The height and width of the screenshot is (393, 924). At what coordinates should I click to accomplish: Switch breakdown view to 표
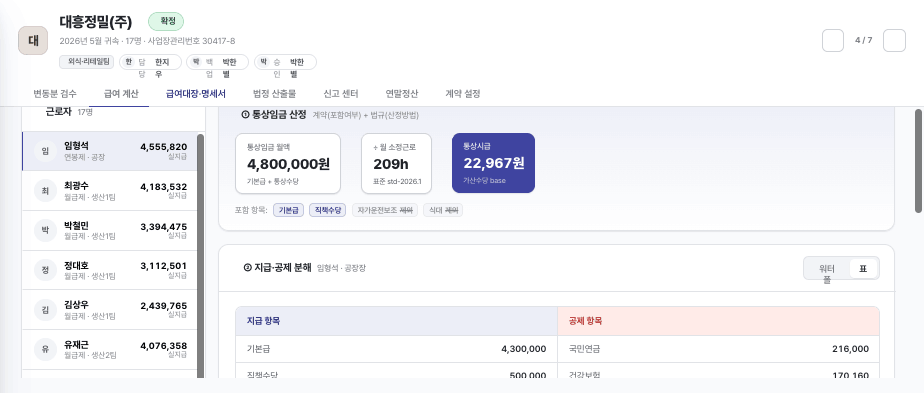pyautogui.click(x=863, y=269)
